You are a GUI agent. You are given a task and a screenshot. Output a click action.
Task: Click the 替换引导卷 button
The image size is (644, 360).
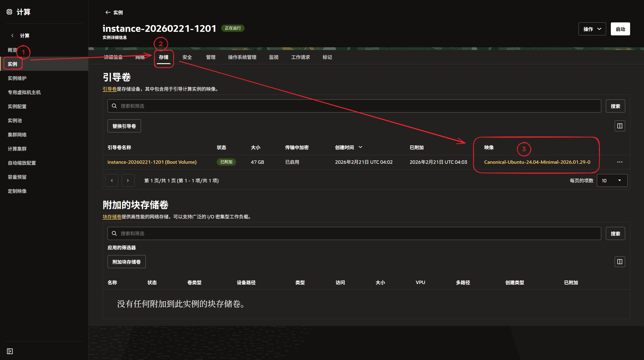pos(124,126)
